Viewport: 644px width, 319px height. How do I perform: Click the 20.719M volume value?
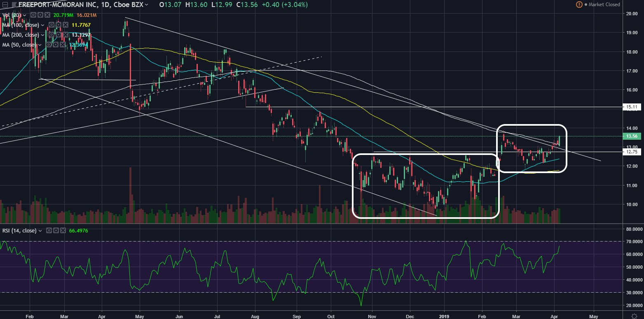coord(63,15)
